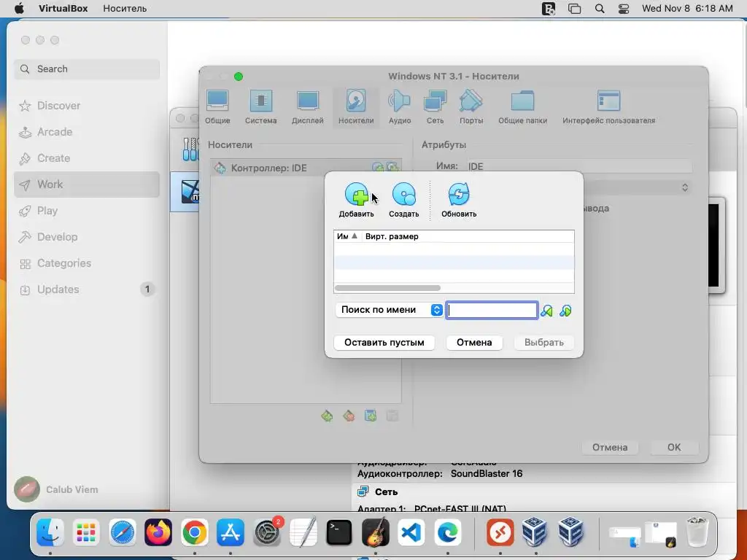Image resolution: width=747 pixels, height=560 pixels.
Task: Open Play in App Store sidebar
Action: pos(87,211)
